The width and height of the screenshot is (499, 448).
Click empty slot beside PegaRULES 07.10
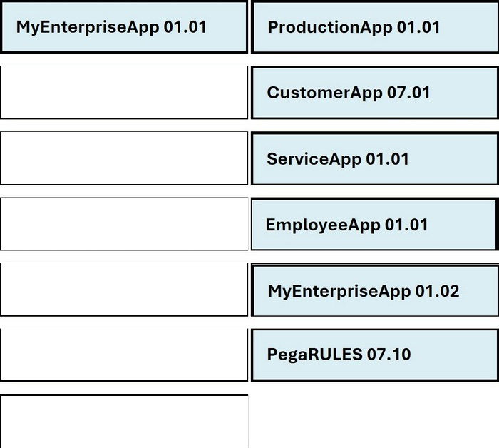coord(124,355)
